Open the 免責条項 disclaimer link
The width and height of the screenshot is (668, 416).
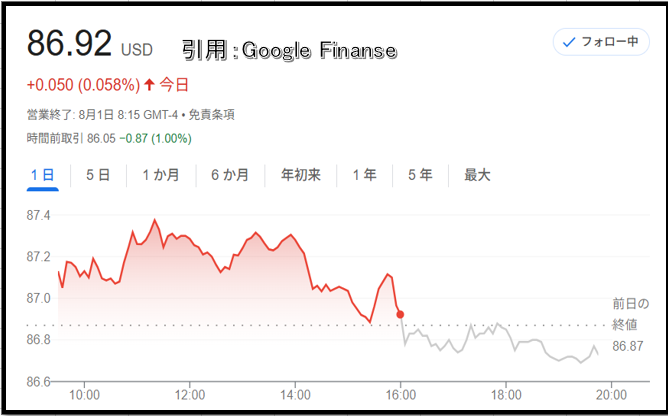211,115
